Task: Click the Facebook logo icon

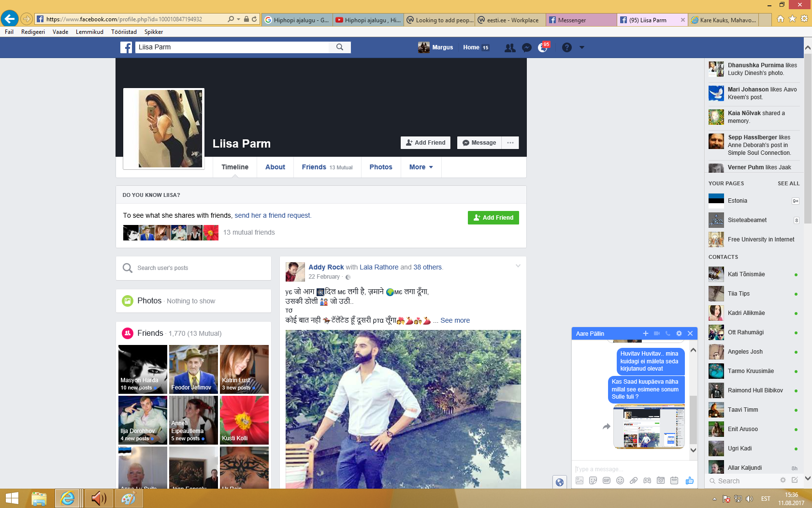Action: click(x=126, y=47)
